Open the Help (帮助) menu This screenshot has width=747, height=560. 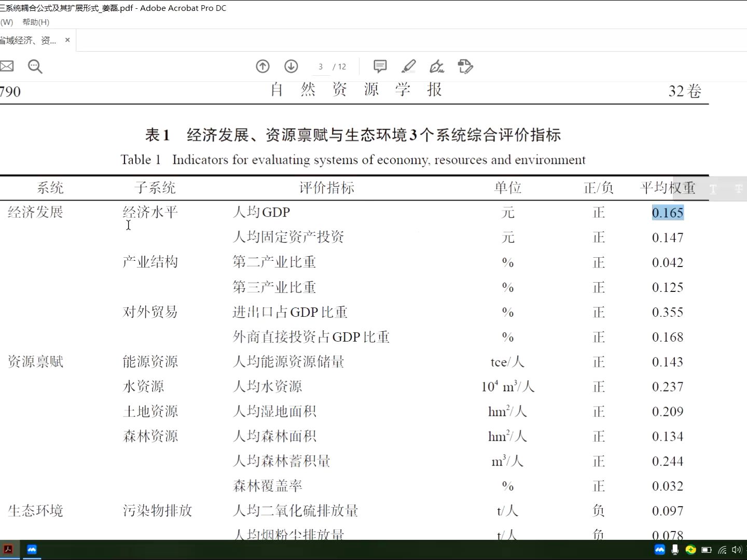[x=36, y=22]
